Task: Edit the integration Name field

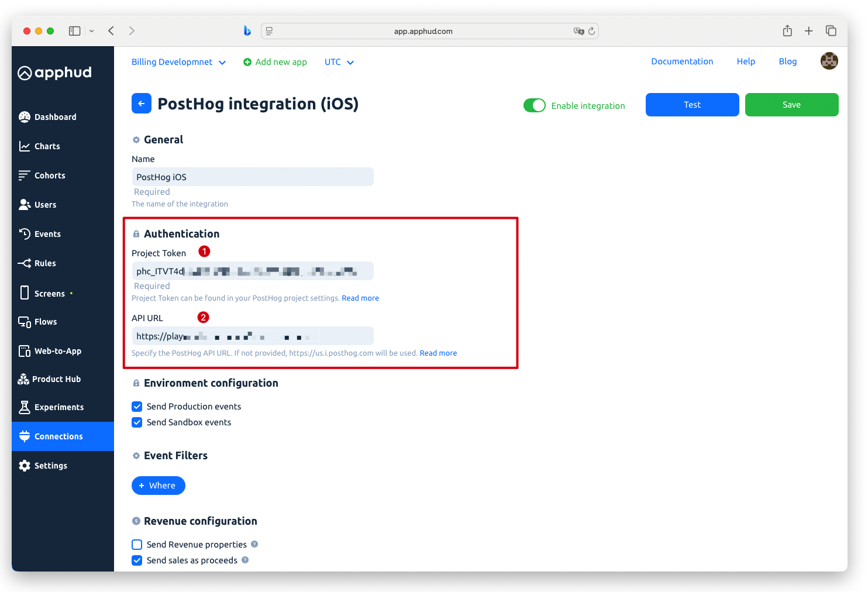Action: tap(253, 177)
